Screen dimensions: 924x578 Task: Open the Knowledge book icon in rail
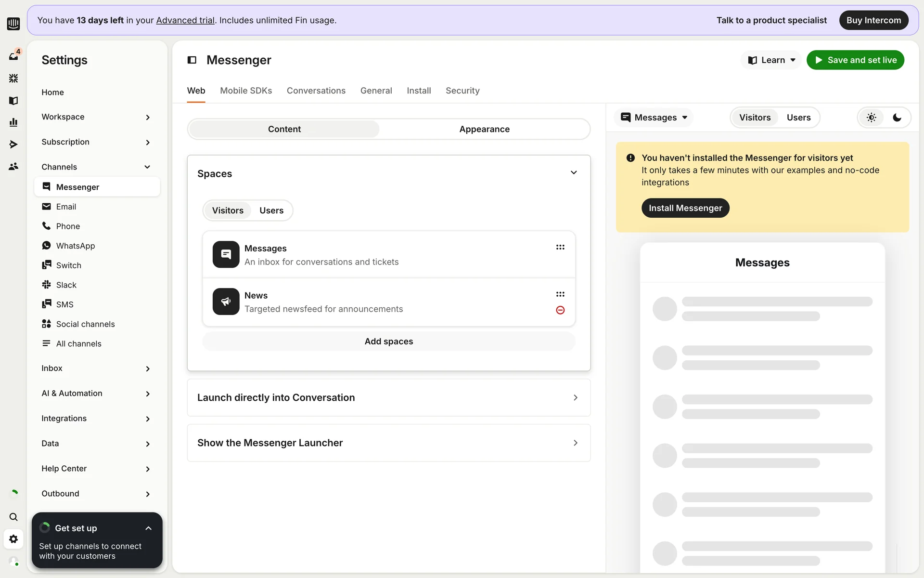point(13,100)
